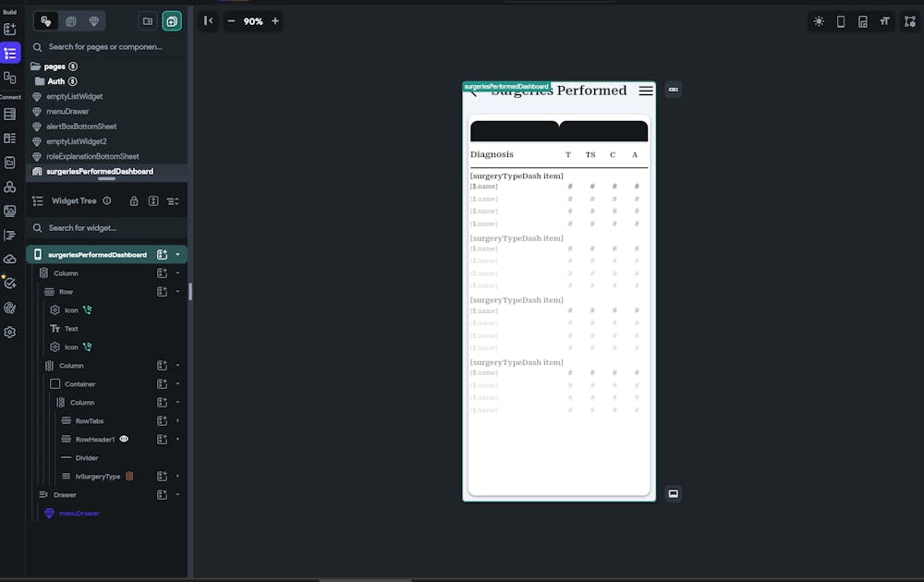This screenshot has height=582, width=924.
Task: Add child widget to Drawer node
Action: 162,495
